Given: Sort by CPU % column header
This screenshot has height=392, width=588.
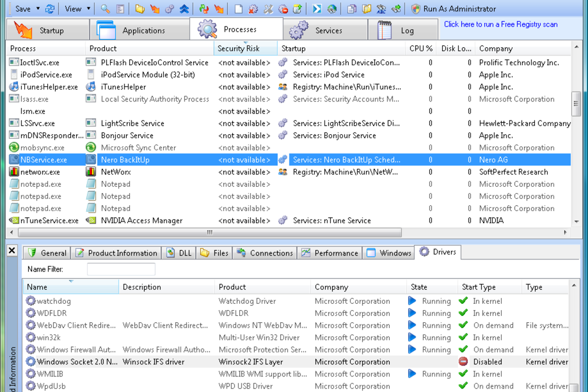Looking at the screenshot, I should (x=421, y=48).
